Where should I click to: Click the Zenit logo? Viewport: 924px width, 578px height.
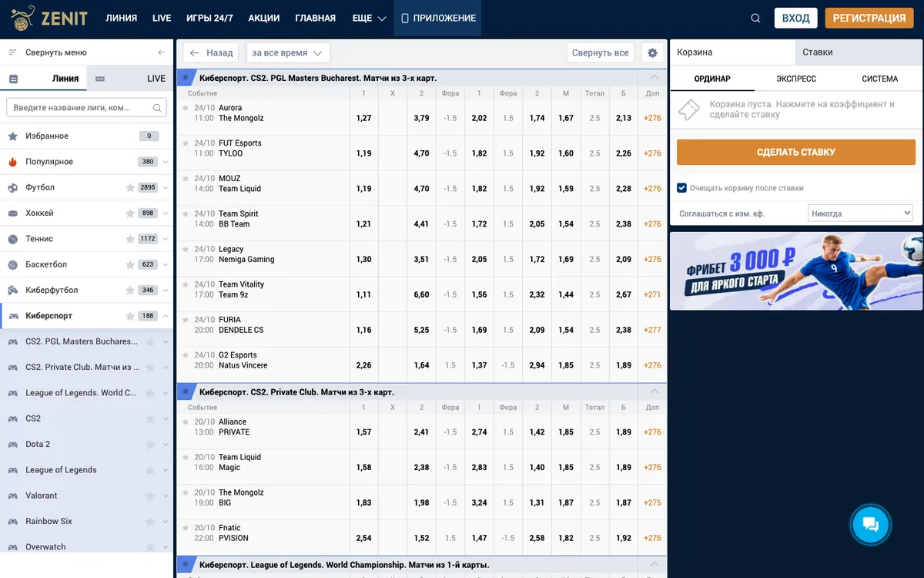[48, 18]
